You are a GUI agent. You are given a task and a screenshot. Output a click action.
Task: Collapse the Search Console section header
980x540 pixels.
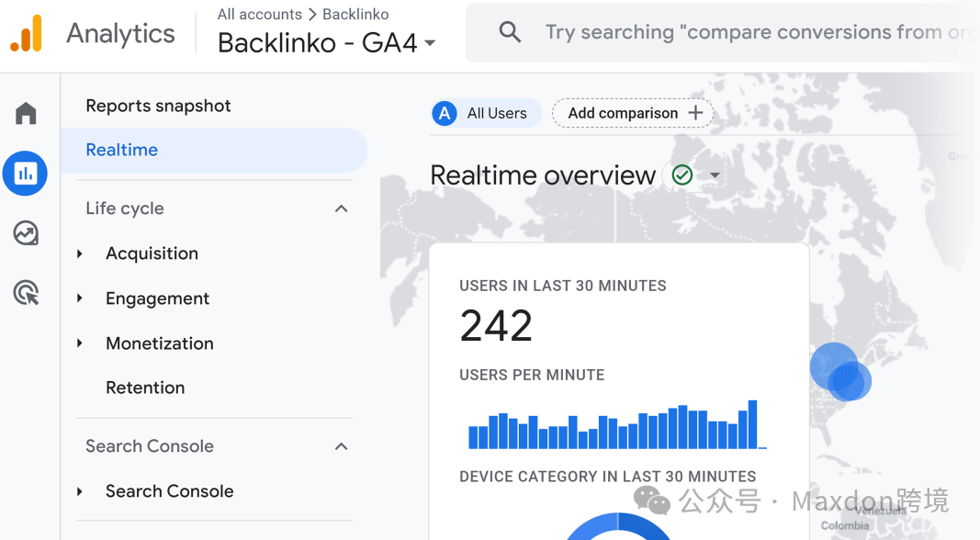[x=341, y=446]
